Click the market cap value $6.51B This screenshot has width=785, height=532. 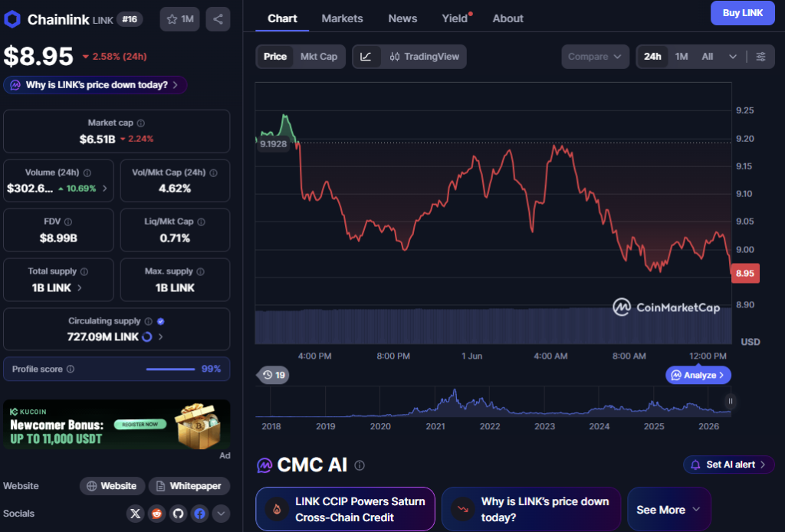[97, 139]
